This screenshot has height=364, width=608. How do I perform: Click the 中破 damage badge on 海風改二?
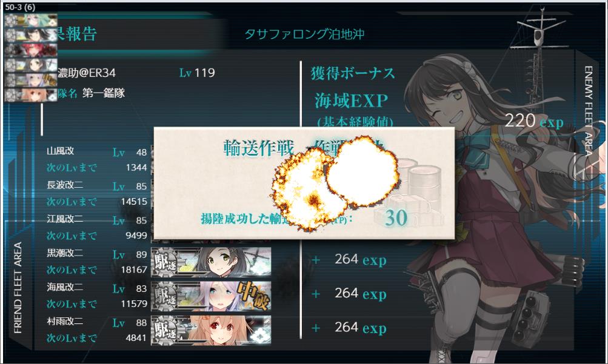pos(253,296)
